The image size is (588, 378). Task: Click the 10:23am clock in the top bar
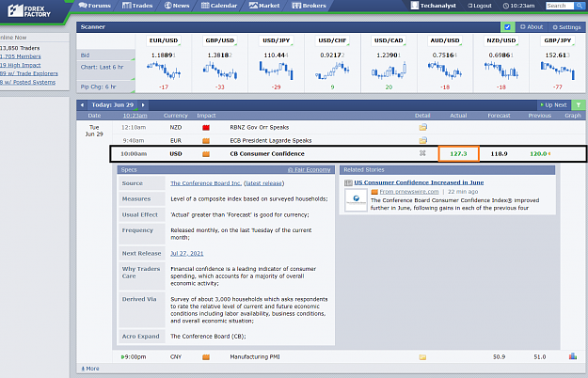(x=518, y=6)
